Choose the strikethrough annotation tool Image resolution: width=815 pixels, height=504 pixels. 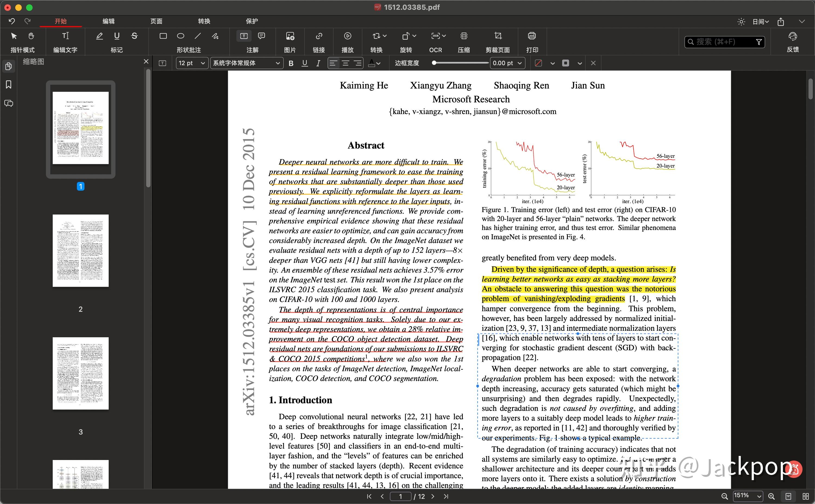pos(134,36)
